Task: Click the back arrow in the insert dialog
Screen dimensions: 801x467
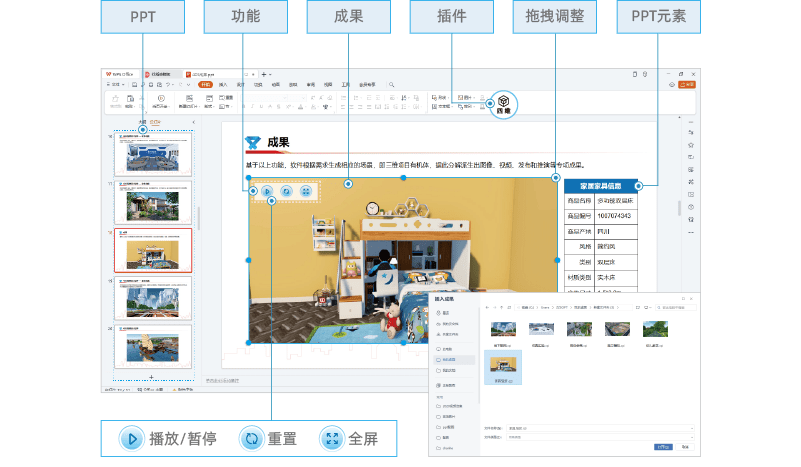Action: [x=485, y=309]
